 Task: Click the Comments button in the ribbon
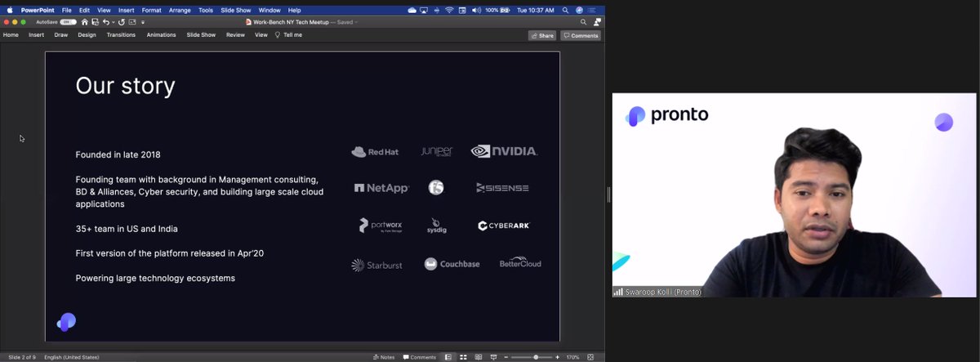(x=581, y=36)
